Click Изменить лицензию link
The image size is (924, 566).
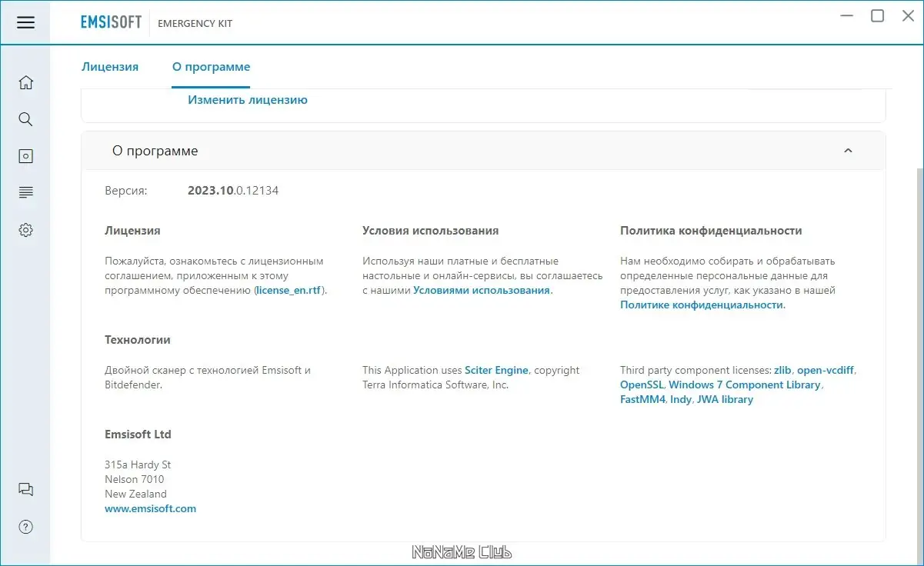pos(248,100)
